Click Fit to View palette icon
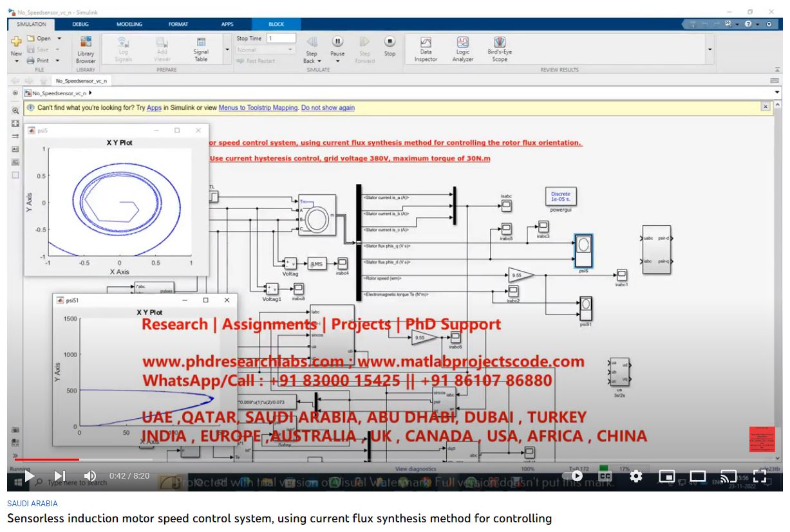Viewport: 790px width, 532px height. tap(15, 124)
